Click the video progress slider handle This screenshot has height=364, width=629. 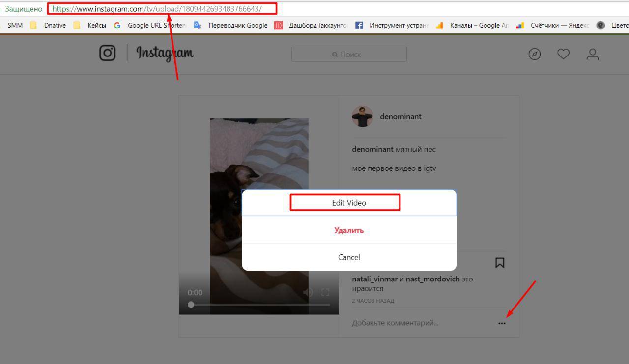tap(191, 305)
